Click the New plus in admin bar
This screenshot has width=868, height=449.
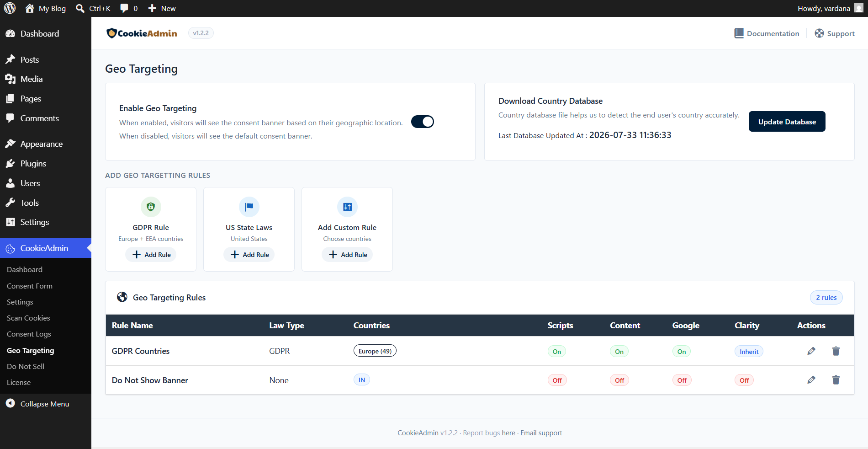pos(152,8)
